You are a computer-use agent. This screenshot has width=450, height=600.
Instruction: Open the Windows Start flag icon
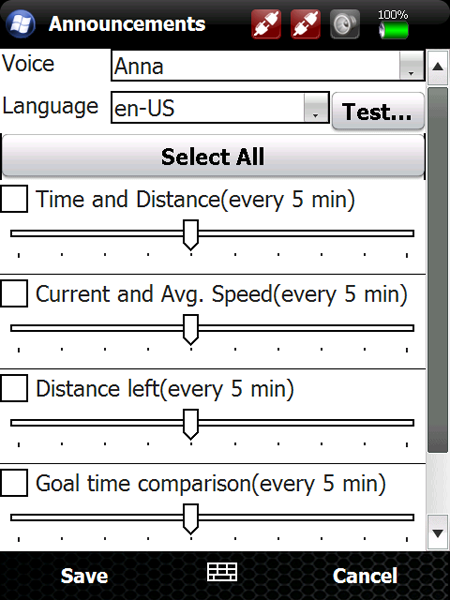pos(21,24)
